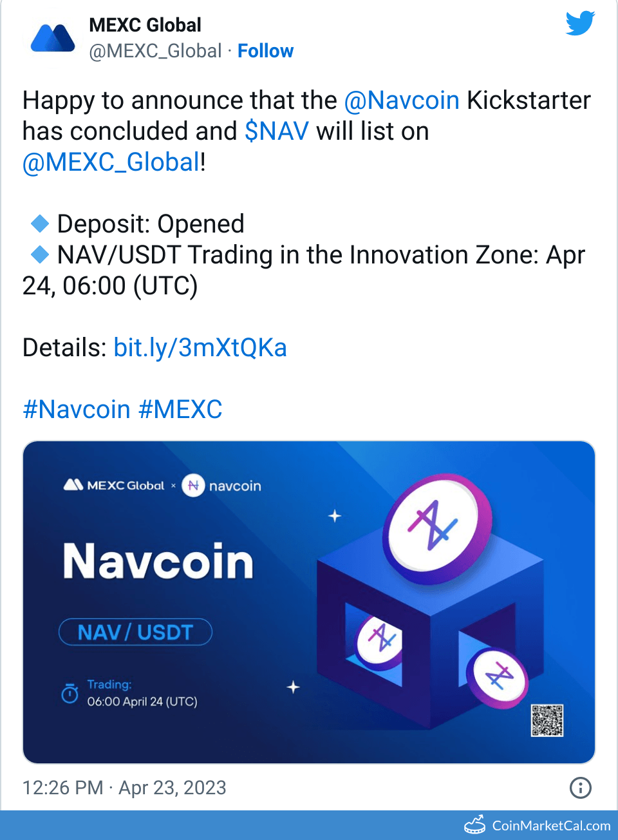The image size is (618, 840).
Task: Click the small navcoin logo in banner header
Action: pos(193,485)
